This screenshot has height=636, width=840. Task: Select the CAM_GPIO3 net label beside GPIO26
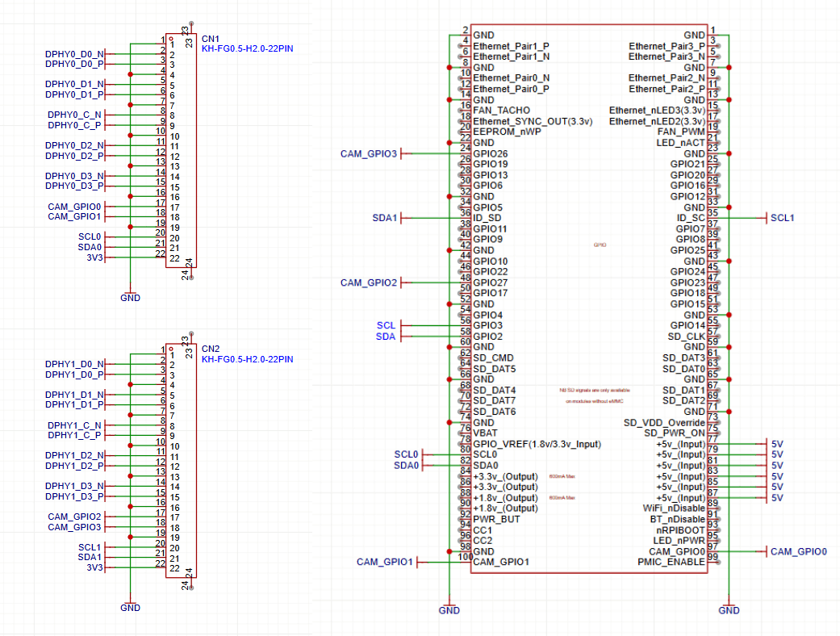click(369, 153)
